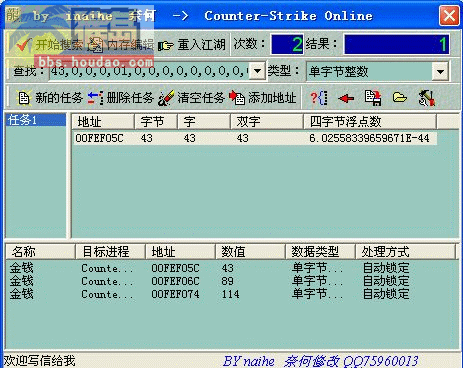Click the yellow open folder icon
Image resolution: width=463 pixels, height=368 pixels.
(x=399, y=98)
